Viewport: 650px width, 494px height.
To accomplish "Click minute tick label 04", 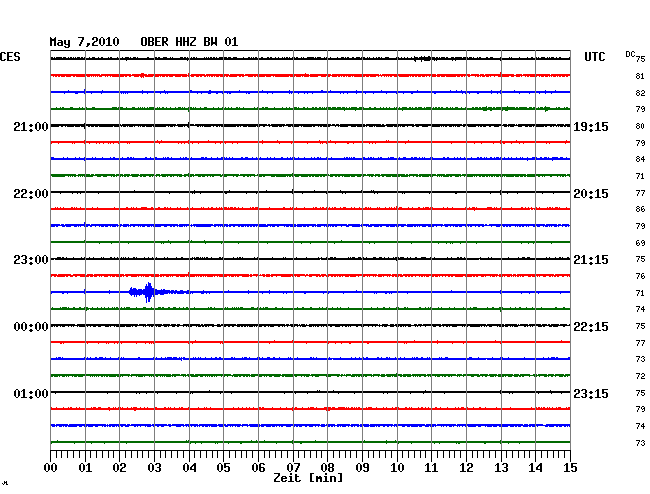I will [x=189, y=467].
